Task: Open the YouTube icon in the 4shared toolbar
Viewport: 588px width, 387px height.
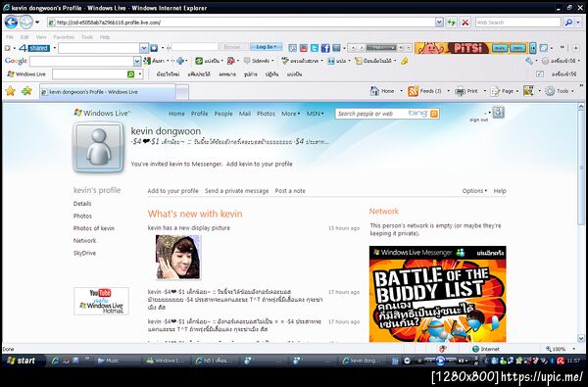Action: coord(304,48)
